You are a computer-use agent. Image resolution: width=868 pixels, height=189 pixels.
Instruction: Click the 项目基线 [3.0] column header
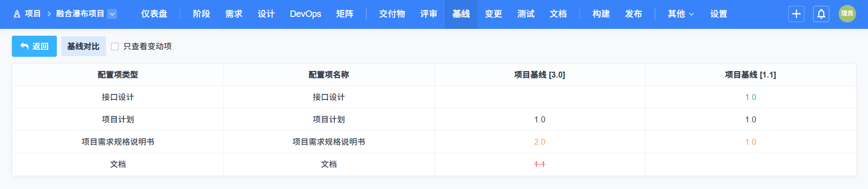(x=540, y=75)
